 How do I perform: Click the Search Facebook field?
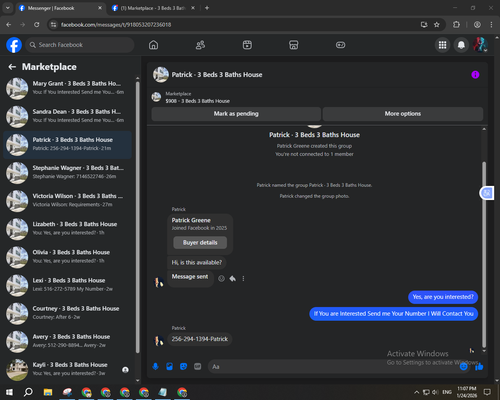(80, 45)
